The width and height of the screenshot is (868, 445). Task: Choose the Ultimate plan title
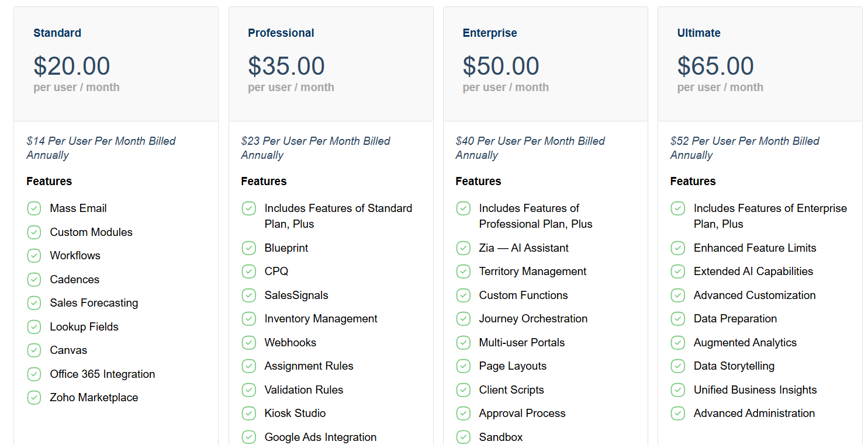pos(698,33)
